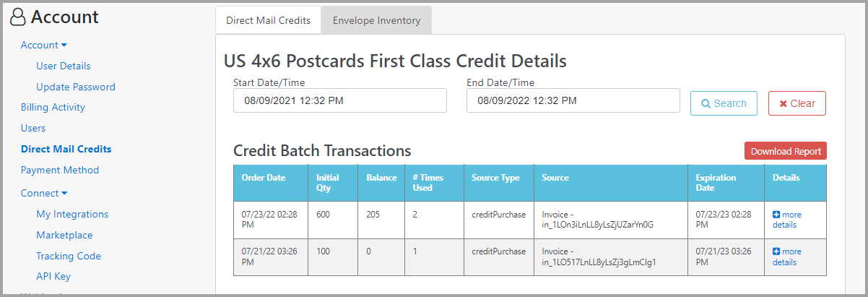Screen dimensions: 868x297
Task: Collapse the Account dropdown caret
Action: (x=64, y=46)
